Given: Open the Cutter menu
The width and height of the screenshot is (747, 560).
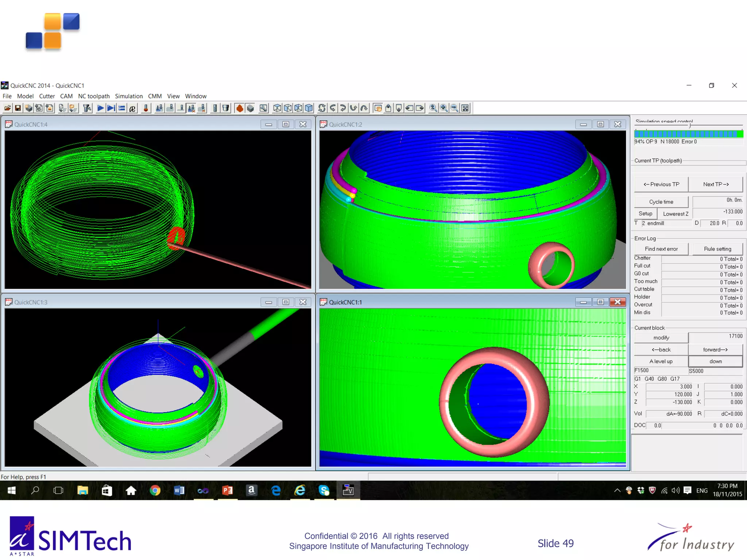Looking at the screenshot, I should pos(47,96).
